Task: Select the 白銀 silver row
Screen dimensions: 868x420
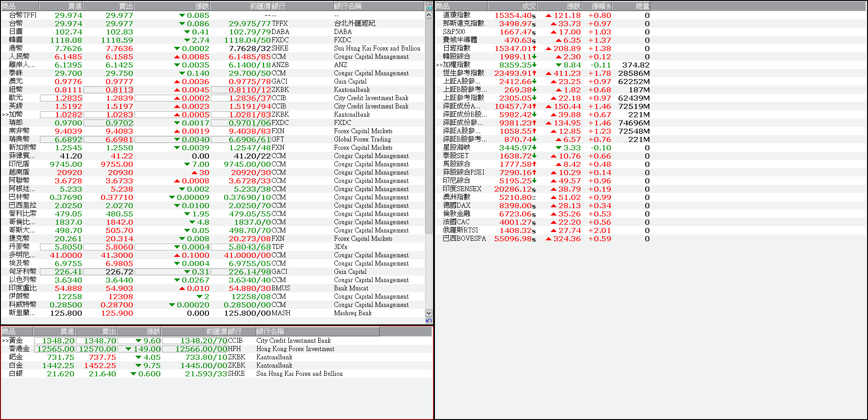Action: coord(216,374)
